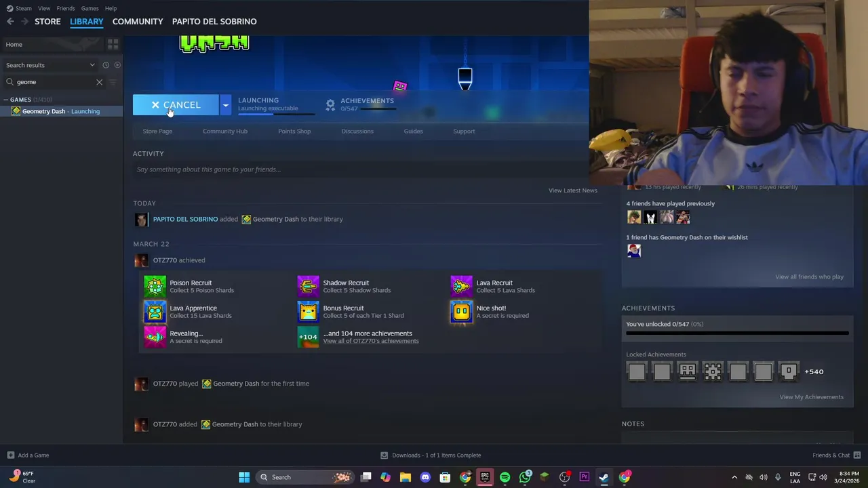The width and height of the screenshot is (868, 488).
Task: Collapse the GAMES category
Action: click(6, 100)
